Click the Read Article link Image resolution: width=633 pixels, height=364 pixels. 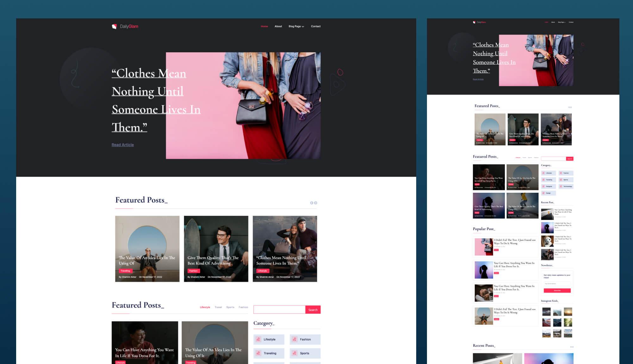(x=122, y=145)
